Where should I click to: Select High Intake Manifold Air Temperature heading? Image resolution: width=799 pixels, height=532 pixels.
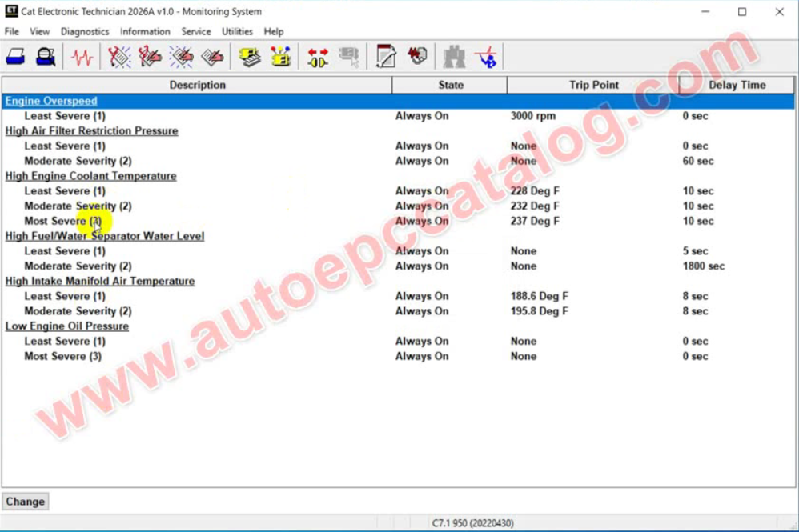[99, 281]
